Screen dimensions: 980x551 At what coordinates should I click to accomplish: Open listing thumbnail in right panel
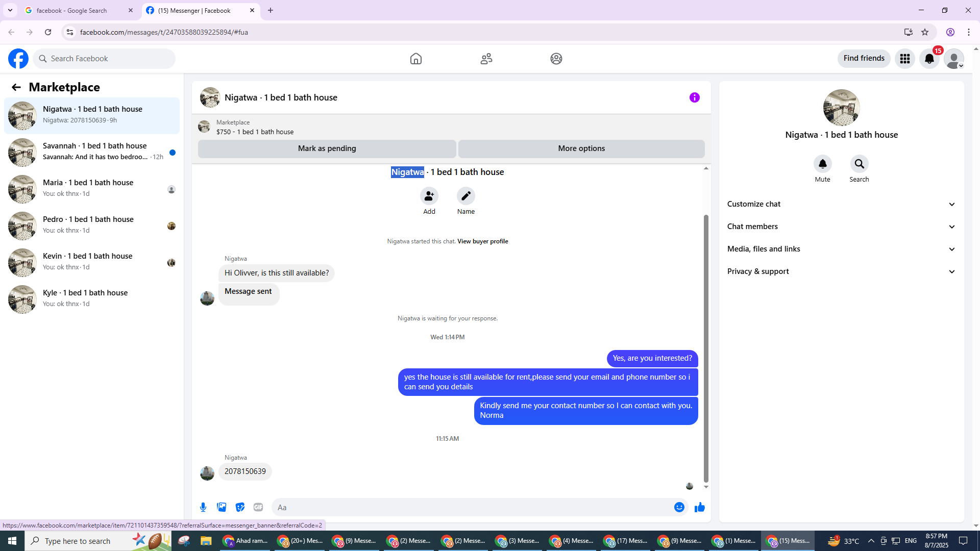(842, 108)
